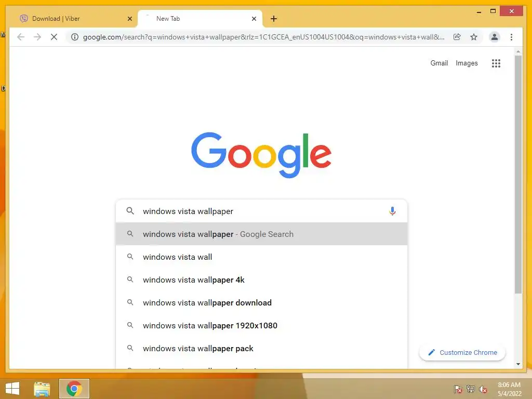Open the taskbar clock showing 8:06 AM
This screenshot has height=399, width=532.
pos(509,389)
